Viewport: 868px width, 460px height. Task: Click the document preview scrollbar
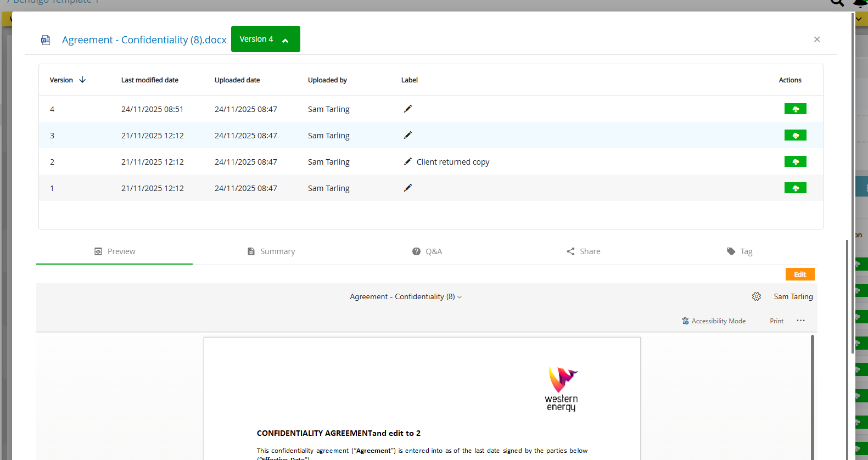(812, 396)
